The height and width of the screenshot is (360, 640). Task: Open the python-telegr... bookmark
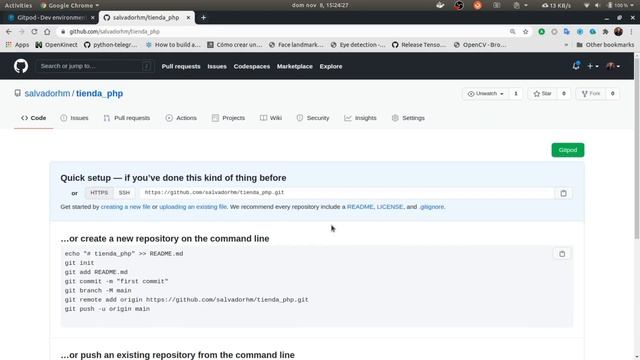[x=111, y=45]
